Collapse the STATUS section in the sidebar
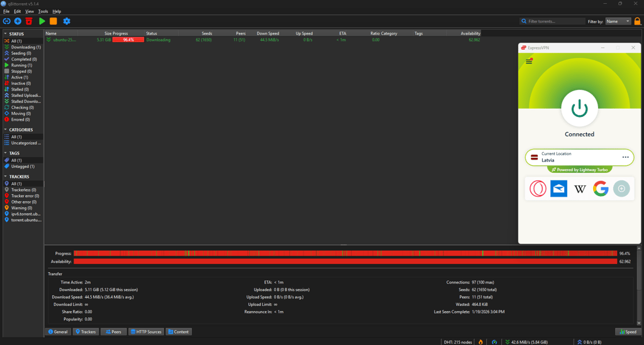This screenshot has height=345, width=644. [6, 34]
